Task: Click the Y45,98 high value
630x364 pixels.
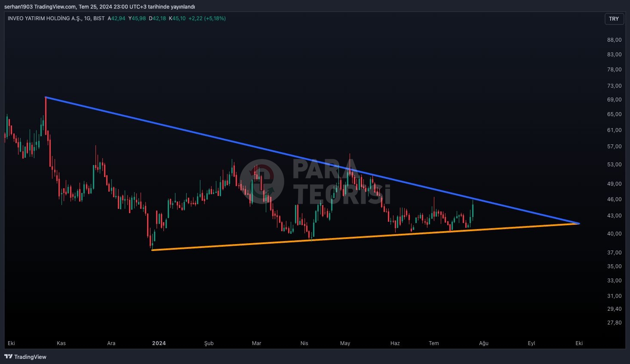Action: tap(137, 18)
